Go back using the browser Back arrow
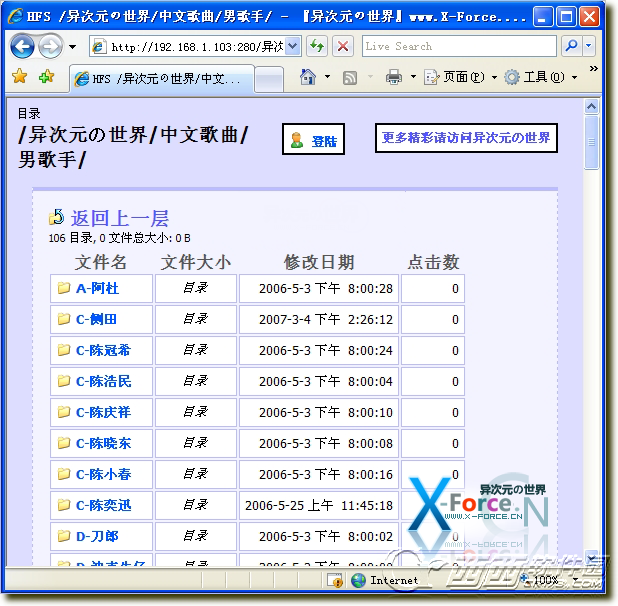This screenshot has height=606, width=618. (22, 47)
